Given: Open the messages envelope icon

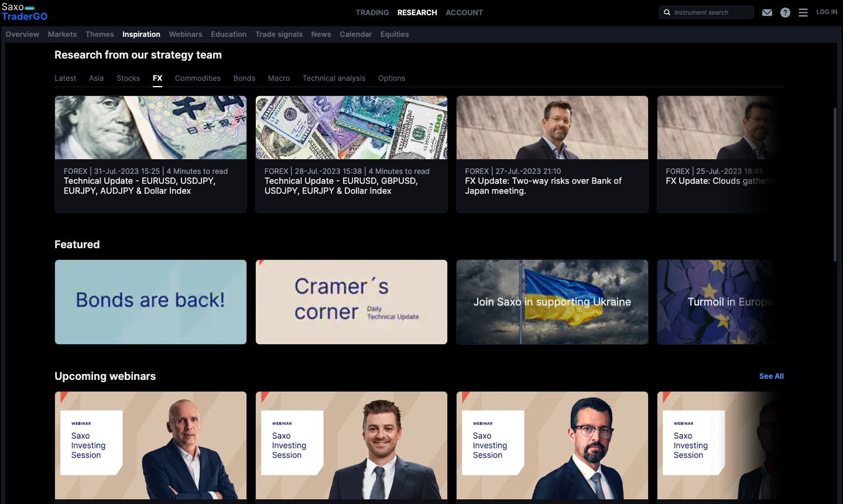Looking at the screenshot, I should pos(767,12).
